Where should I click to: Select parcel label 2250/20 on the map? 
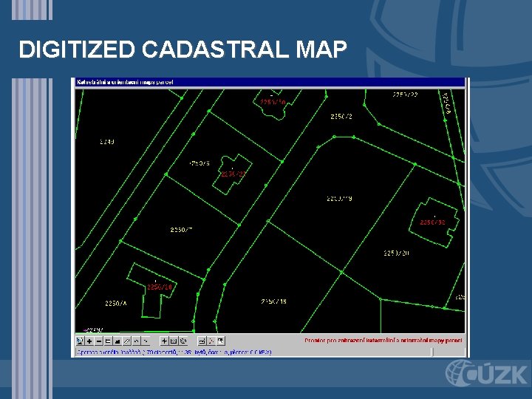point(396,253)
